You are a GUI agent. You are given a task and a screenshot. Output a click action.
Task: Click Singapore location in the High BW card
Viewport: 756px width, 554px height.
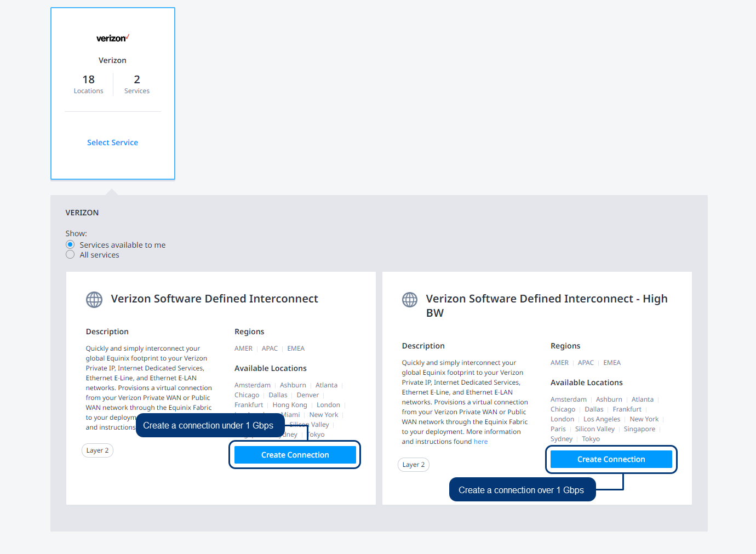tap(639, 429)
